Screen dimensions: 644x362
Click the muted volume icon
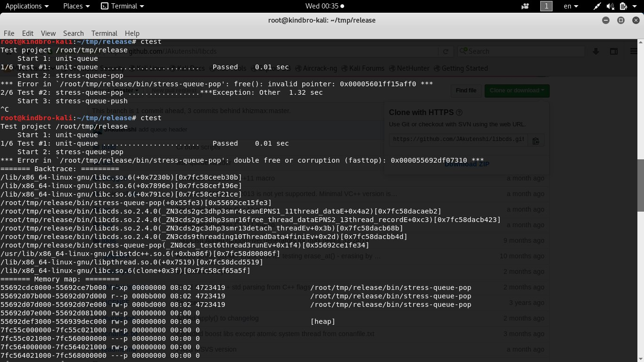611,6
